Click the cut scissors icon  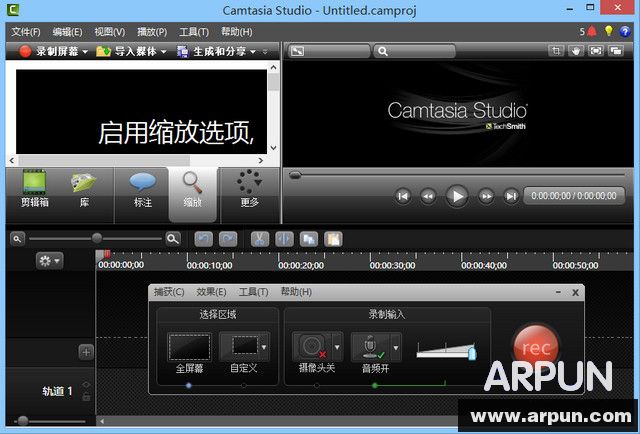pyautogui.click(x=260, y=239)
